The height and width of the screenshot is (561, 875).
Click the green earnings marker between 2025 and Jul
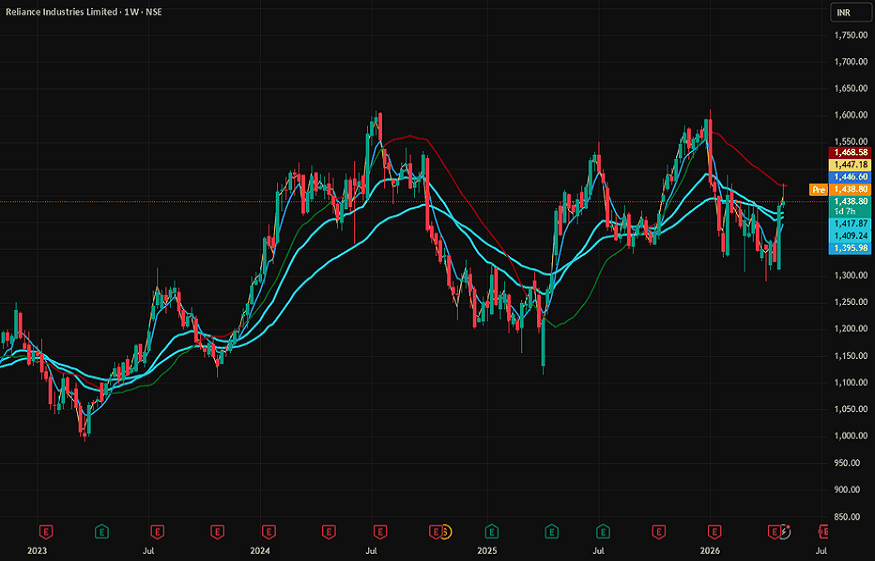click(x=551, y=531)
